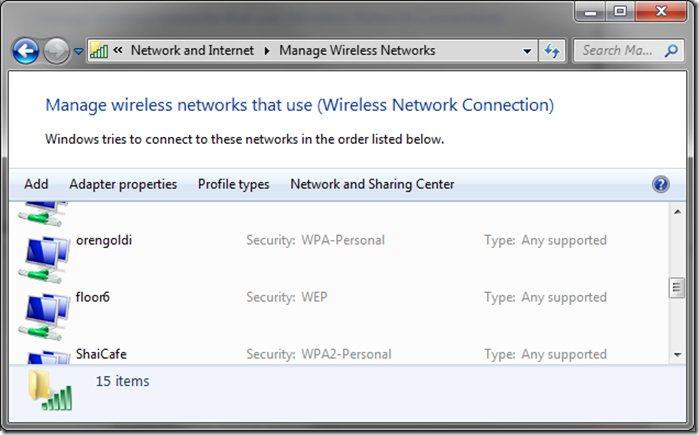Image resolution: width=699 pixels, height=435 pixels.
Task: Click the search magnifier icon
Action: 671,51
